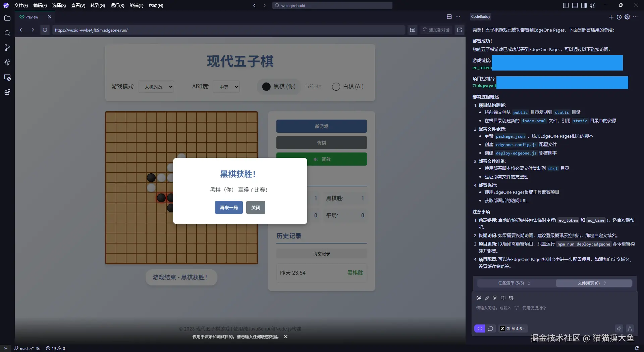Image resolution: width=644 pixels, height=352 pixels.
Task: Open preview in external browser
Action: pyautogui.click(x=460, y=30)
